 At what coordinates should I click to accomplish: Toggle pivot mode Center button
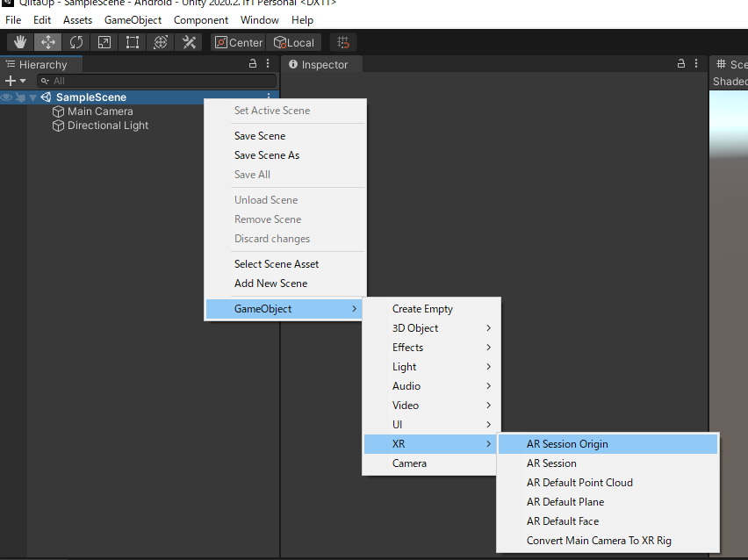click(238, 42)
